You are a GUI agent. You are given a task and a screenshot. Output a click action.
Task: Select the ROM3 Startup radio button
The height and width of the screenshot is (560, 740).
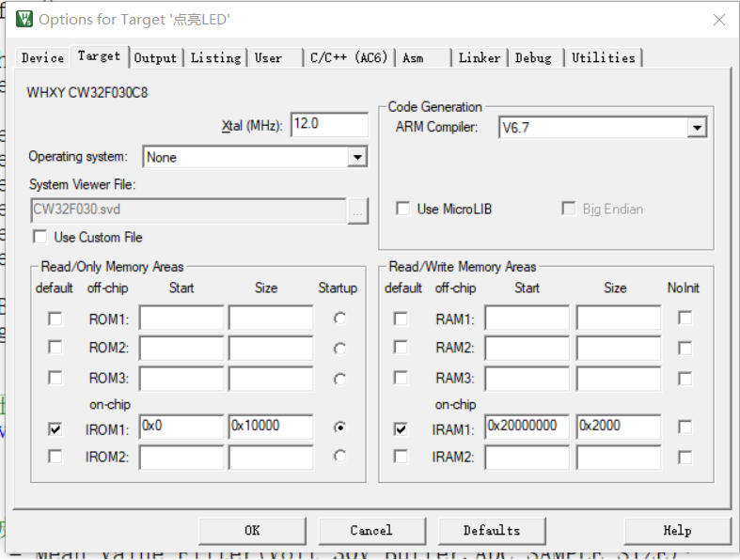(339, 379)
